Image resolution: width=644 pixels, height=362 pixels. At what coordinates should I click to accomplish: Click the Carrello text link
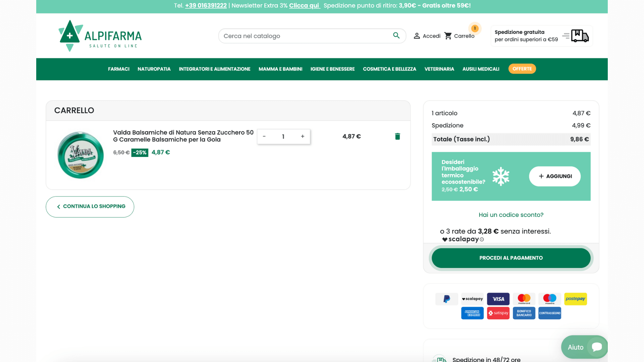464,36
